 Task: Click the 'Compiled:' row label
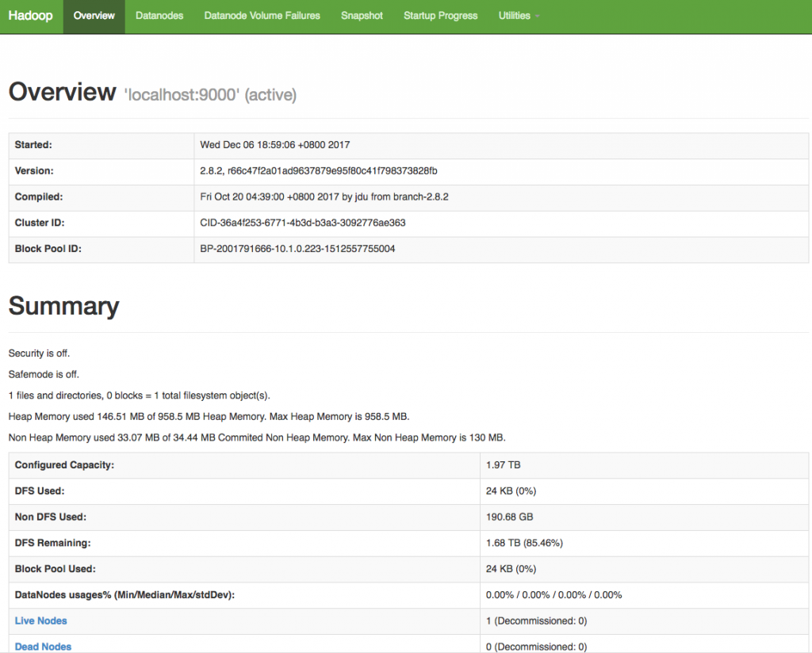(x=38, y=197)
